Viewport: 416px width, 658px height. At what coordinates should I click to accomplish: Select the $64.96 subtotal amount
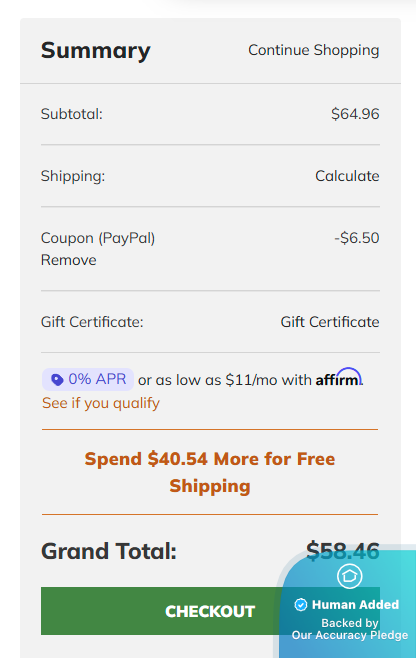pos(355,114)
